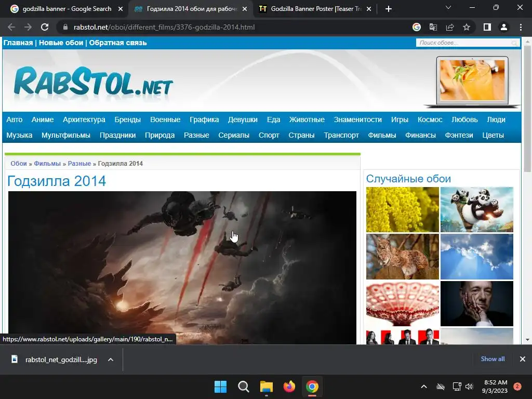The image size is (532, 399).
Task: Open the notification badge showing 2
Action: 517,387
